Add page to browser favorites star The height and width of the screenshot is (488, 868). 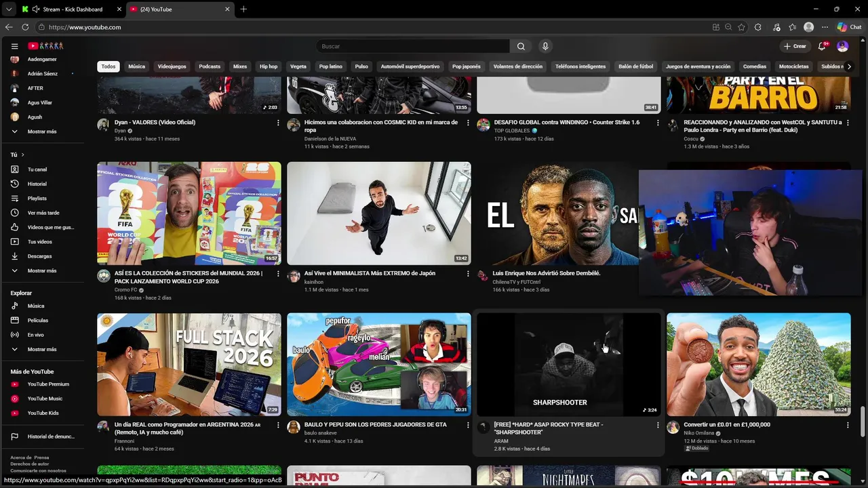(x=741, y=27)
